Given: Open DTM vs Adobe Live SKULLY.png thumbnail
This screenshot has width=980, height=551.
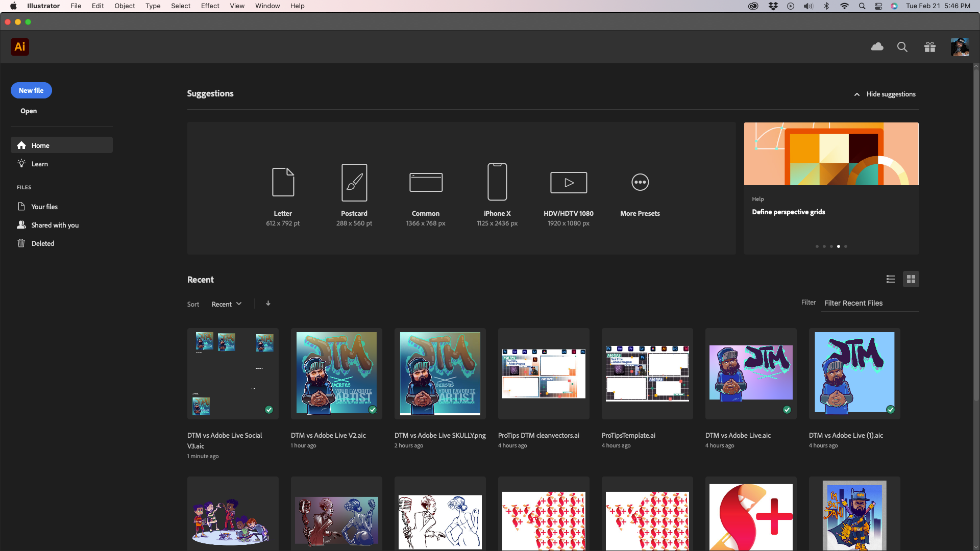Looking at the screenshot, I should [440, 373].
